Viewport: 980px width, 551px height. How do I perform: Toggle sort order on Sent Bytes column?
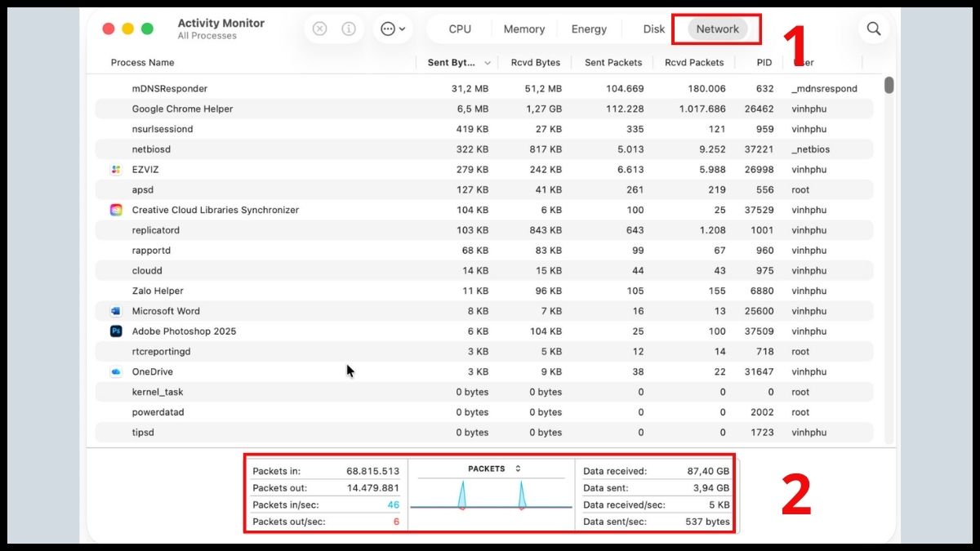[x=459, y=63]
